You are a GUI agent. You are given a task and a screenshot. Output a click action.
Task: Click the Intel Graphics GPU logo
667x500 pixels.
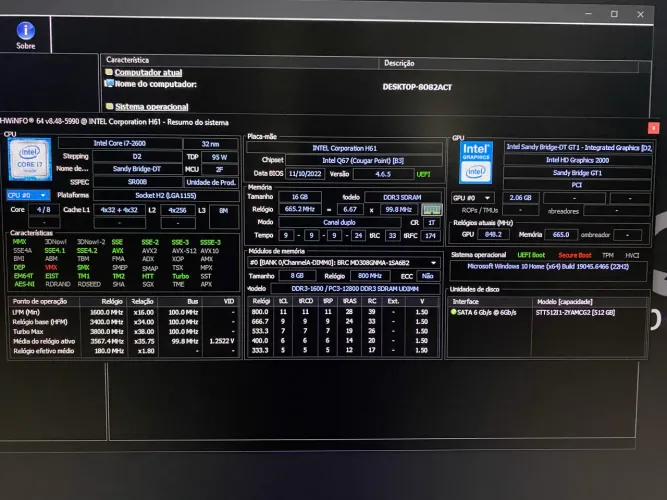(476, 163)
